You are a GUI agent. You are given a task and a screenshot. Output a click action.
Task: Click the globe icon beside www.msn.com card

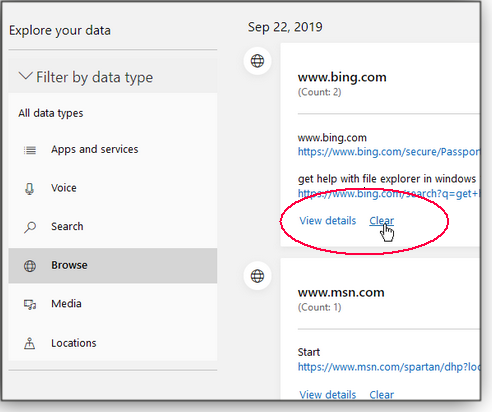click(257, 276)
